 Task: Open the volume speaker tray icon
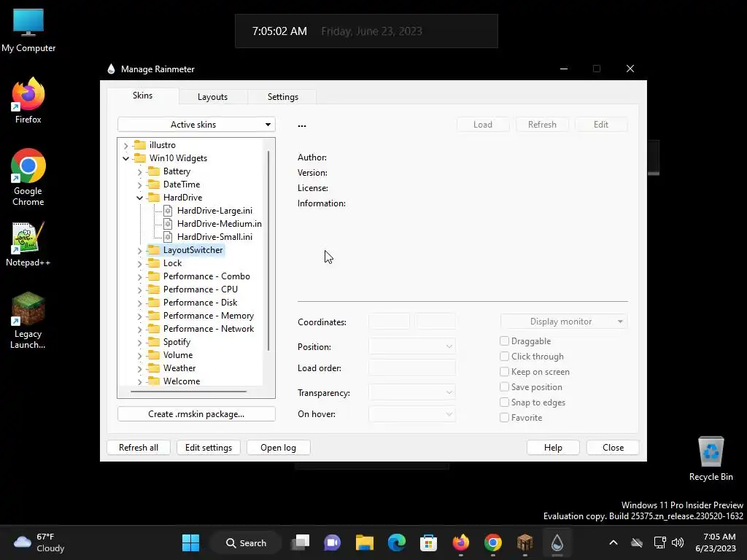tap(678, 542)
